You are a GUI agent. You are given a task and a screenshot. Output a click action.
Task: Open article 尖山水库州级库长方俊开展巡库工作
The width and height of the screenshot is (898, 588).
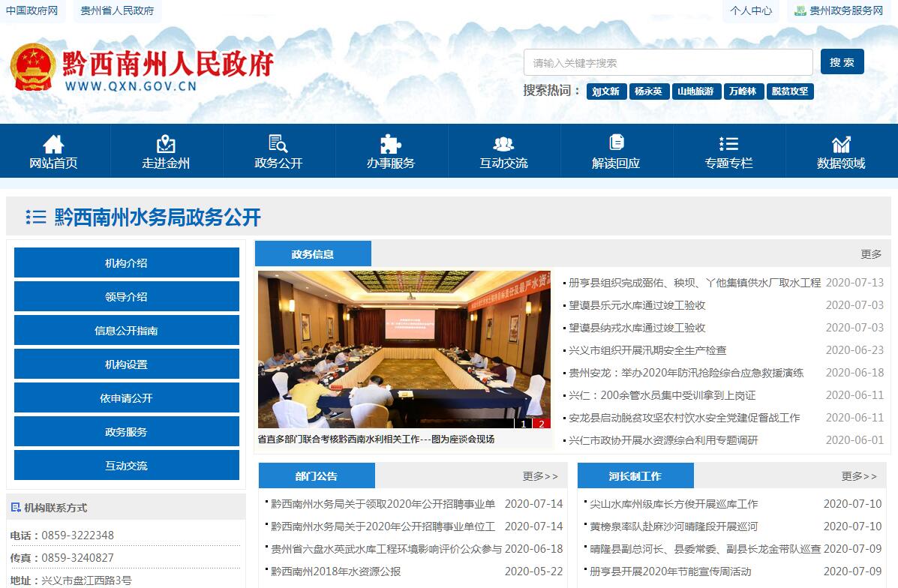click(674, 504)
